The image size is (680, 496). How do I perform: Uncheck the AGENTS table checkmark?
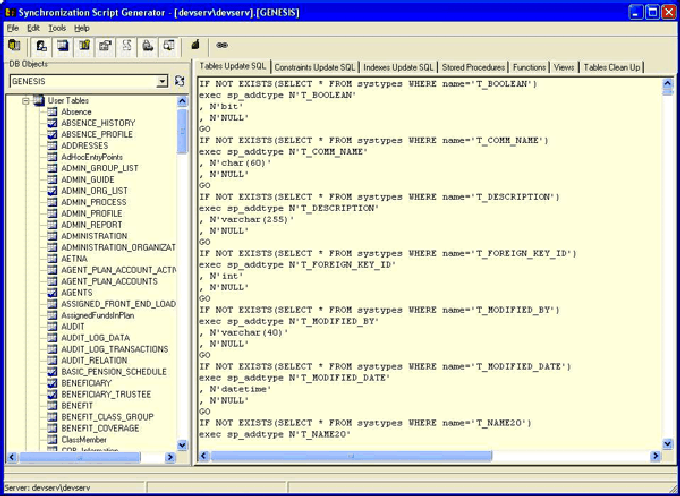coord(52,293)
